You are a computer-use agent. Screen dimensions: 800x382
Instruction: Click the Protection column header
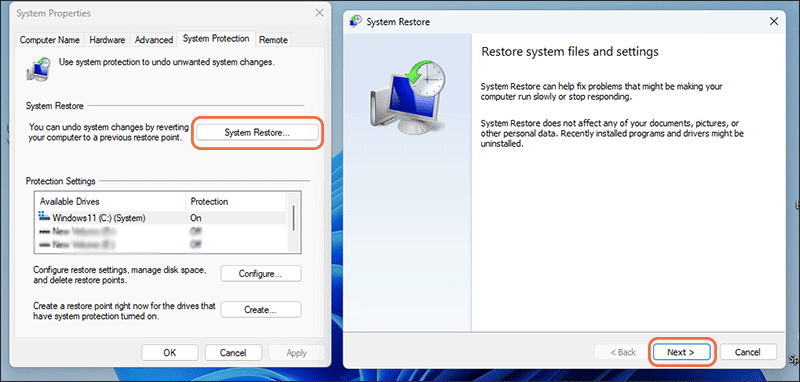(237, 201)
